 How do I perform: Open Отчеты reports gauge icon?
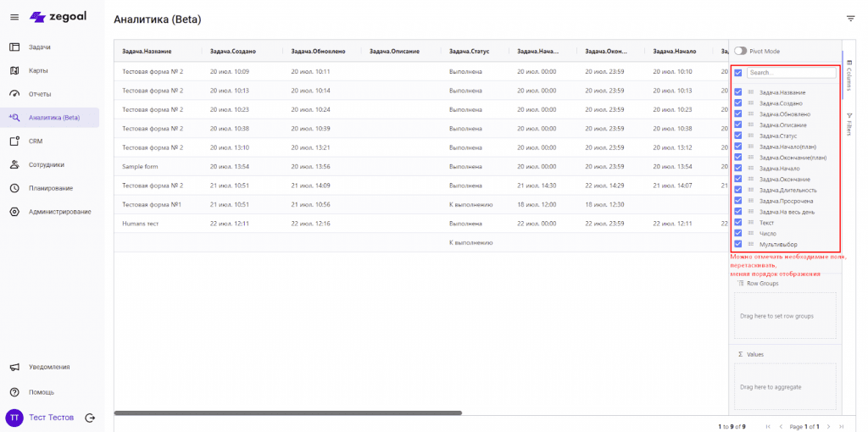tap(14, 94)
